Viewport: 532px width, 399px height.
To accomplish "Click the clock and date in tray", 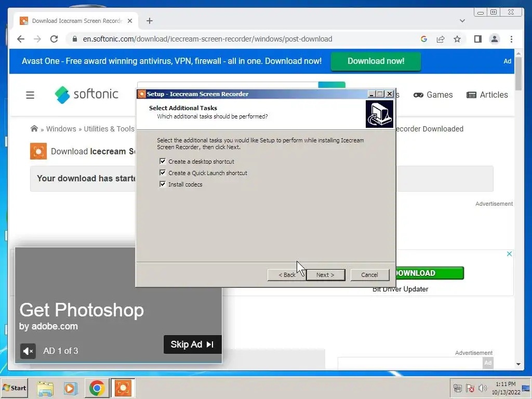I will [506, 388].
